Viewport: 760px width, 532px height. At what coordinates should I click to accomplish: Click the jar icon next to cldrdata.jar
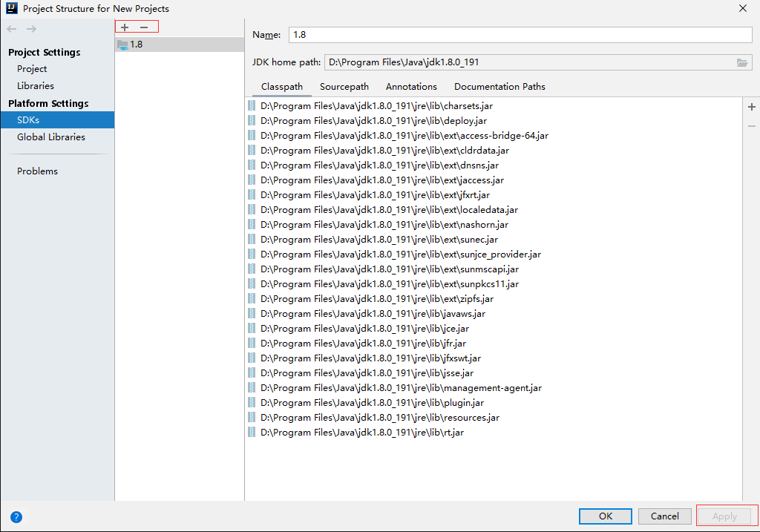coord(252,150)
